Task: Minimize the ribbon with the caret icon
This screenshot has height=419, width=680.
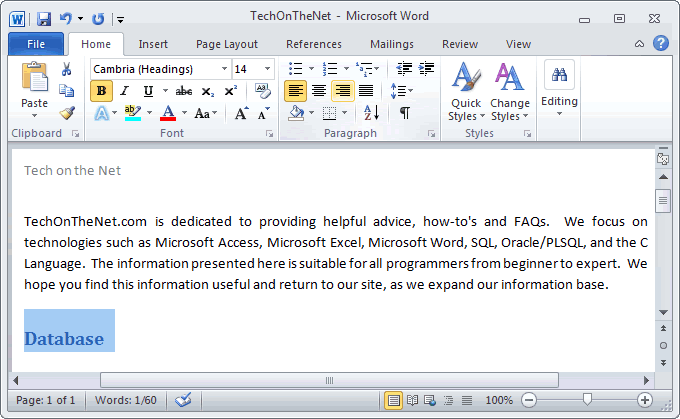Action: pyautogui.click(x=639, y=44)
